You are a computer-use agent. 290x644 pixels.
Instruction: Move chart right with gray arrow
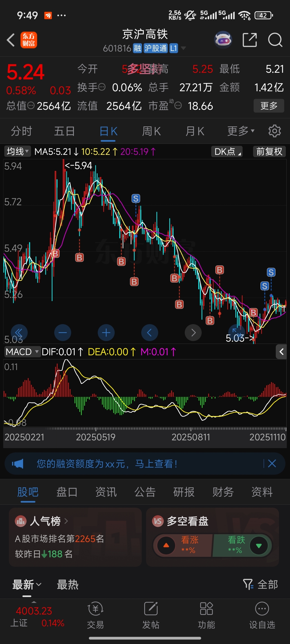(x=193, y=333)
